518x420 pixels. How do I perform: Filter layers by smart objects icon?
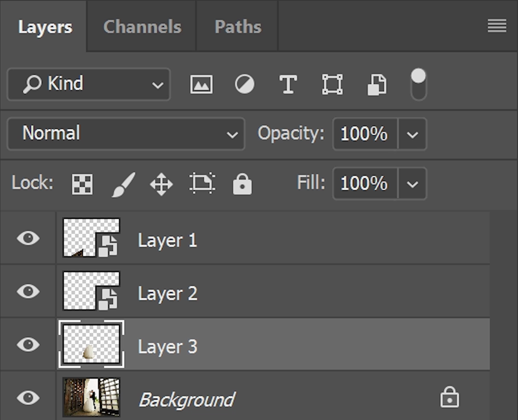click(x=376, y=84)
